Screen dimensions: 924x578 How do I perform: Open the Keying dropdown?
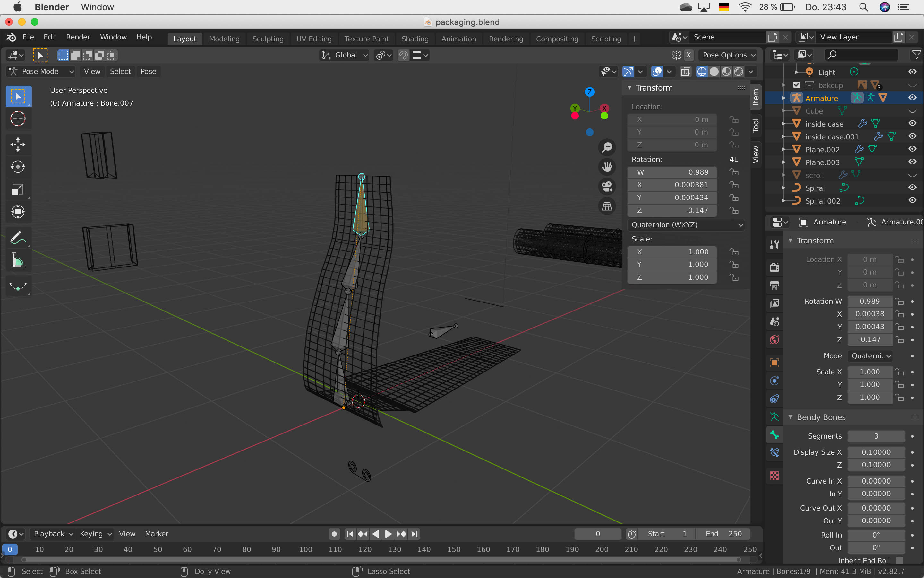[95, 534]
